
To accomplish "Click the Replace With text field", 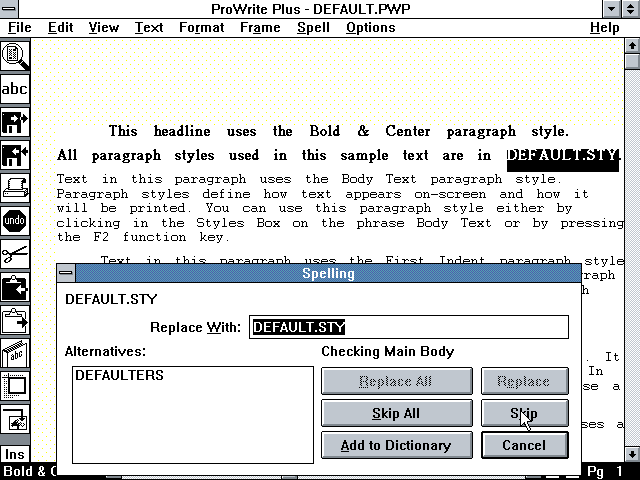I will click(x=409, y=327).
